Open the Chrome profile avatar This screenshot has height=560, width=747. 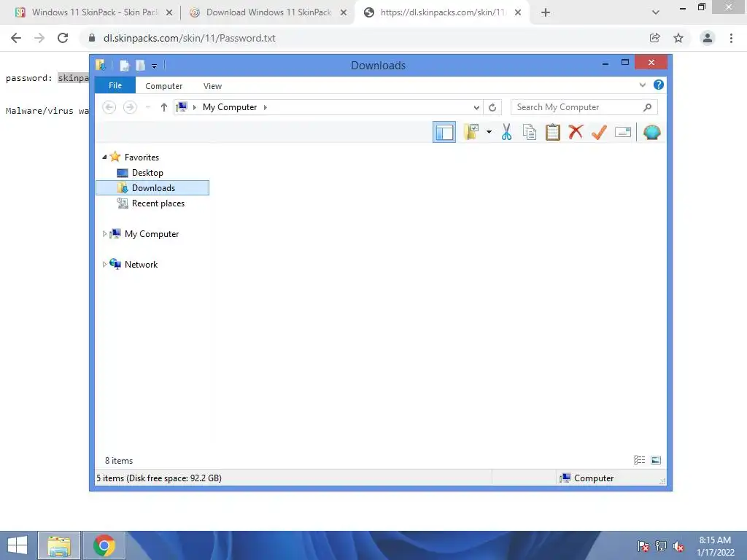(708, 38)
